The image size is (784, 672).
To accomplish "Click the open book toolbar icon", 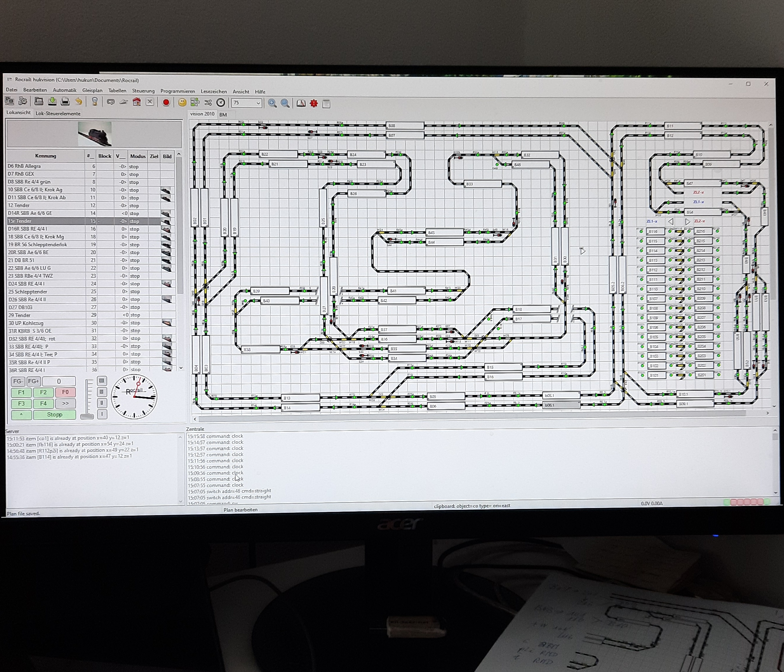I will point(301,103).
